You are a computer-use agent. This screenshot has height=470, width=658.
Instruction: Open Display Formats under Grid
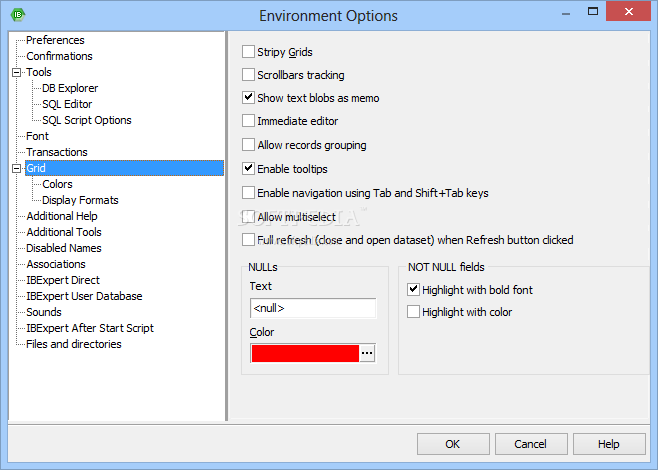coord(80,200)
